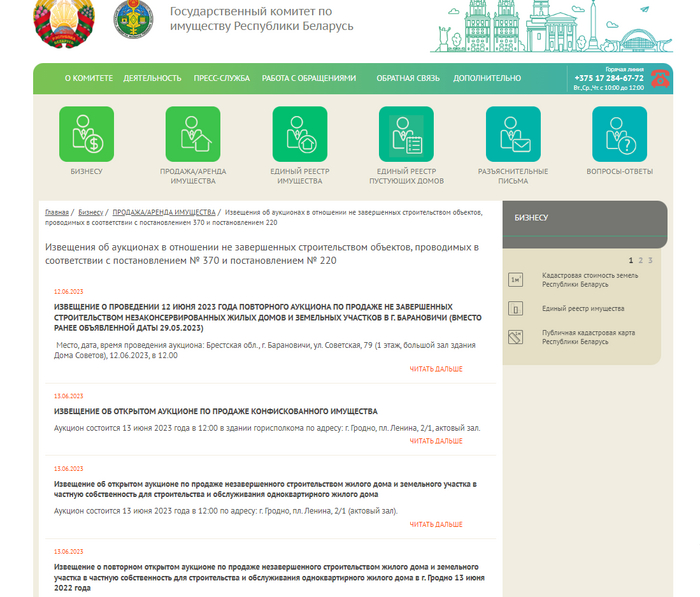Open the РАЗЪЯСНИТЕЛЬНЫЕ ПИСЬМА envelope icon

513,134
